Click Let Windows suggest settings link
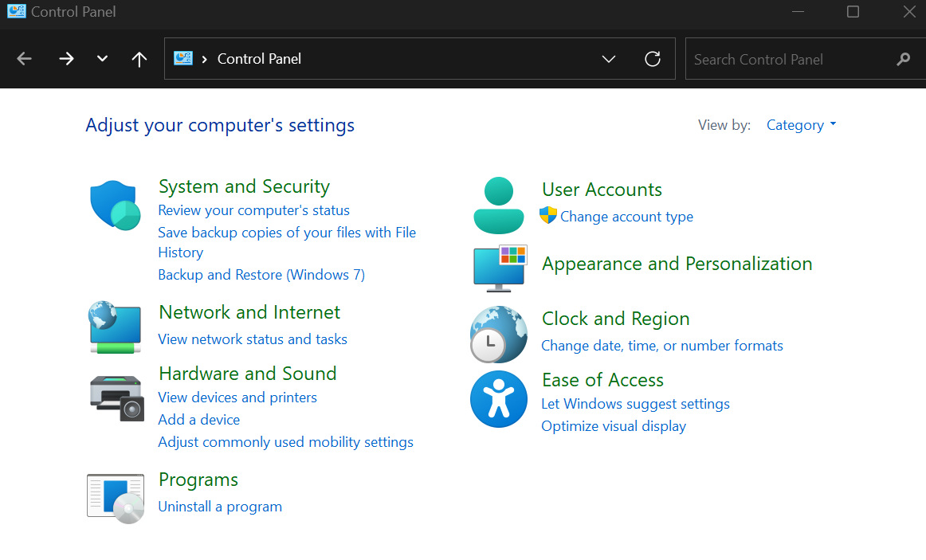 click(635, 404)
